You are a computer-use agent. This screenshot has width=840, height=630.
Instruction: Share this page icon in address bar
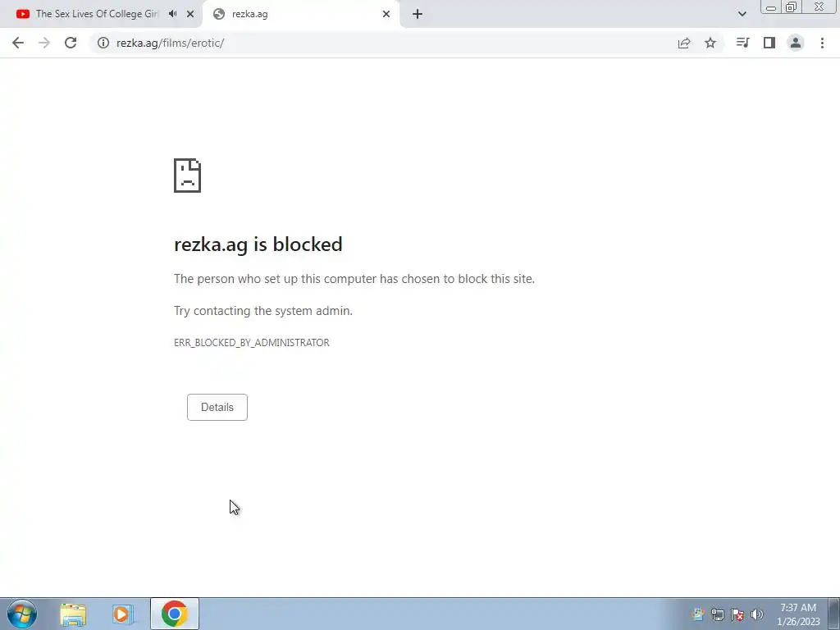pos(684,43)
